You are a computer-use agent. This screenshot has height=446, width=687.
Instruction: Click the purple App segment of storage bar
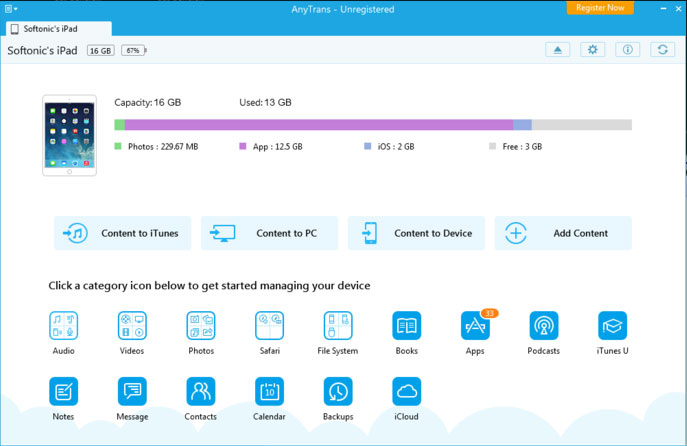coord(319,125)
